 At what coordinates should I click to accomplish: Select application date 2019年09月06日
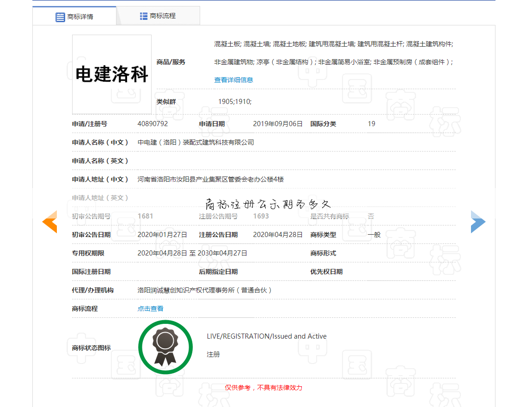pyautogui.click(x=277, y=124)
